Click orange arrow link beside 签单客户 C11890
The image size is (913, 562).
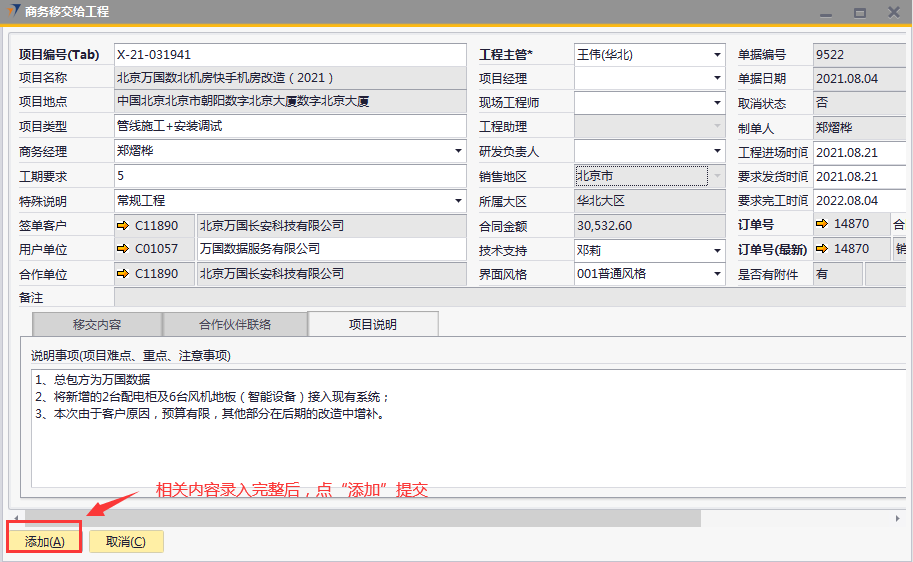point(124,226)
